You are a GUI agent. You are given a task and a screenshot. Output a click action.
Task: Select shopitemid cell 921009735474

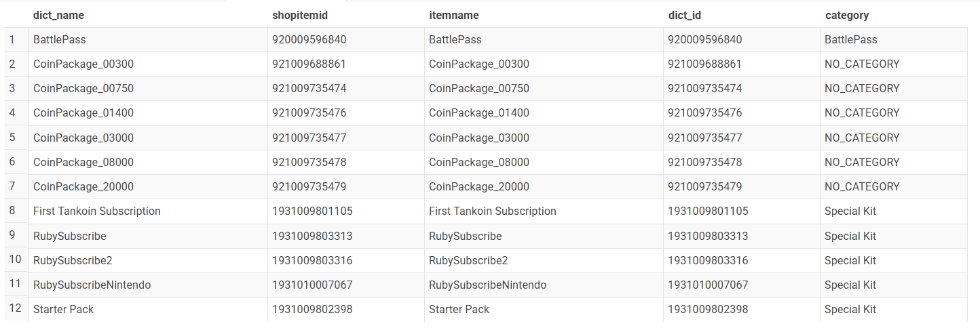tap(309, 89)
